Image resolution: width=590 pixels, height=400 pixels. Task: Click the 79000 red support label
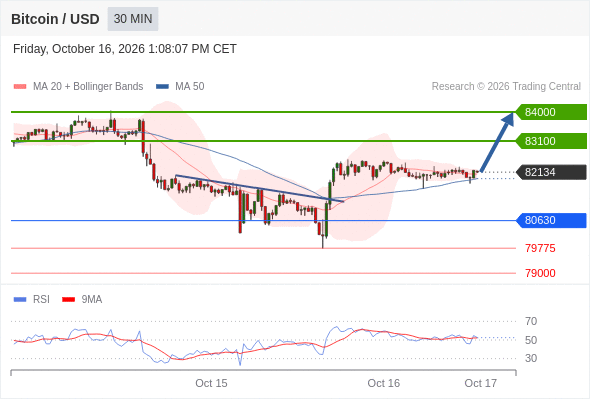click(x=540, y=273)
